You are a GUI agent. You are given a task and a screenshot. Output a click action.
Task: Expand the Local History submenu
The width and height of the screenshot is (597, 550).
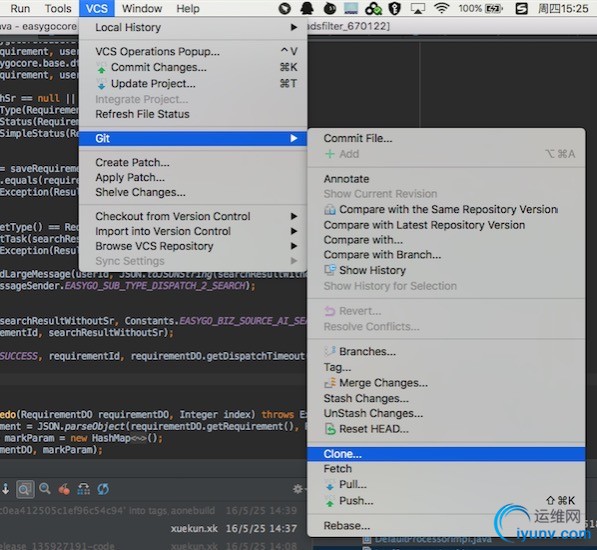click(193, 27)
